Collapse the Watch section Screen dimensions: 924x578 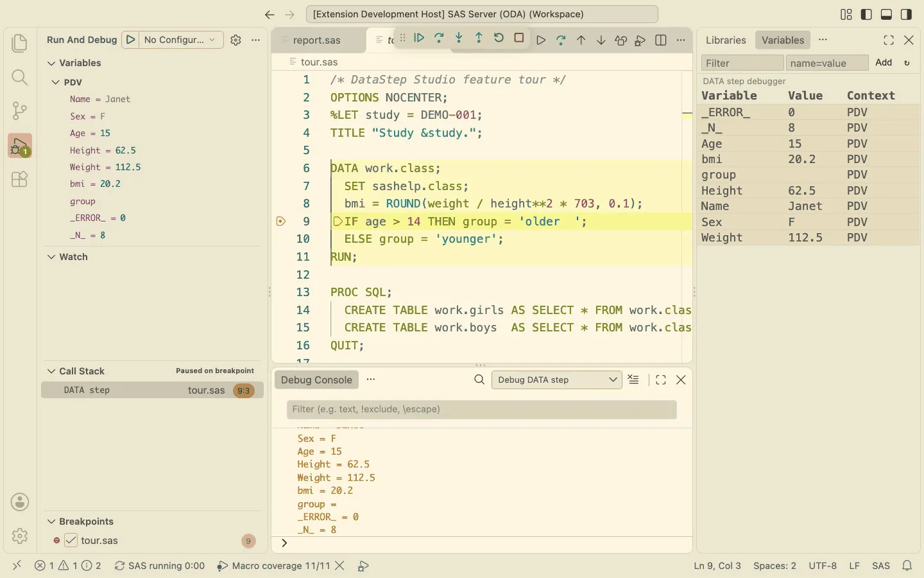(51, 257)
